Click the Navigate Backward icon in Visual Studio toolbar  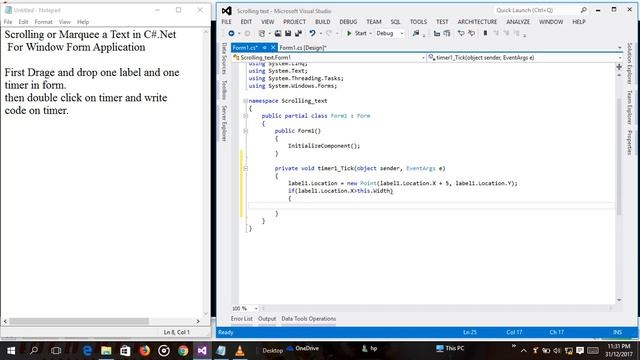tap(231, 33)
